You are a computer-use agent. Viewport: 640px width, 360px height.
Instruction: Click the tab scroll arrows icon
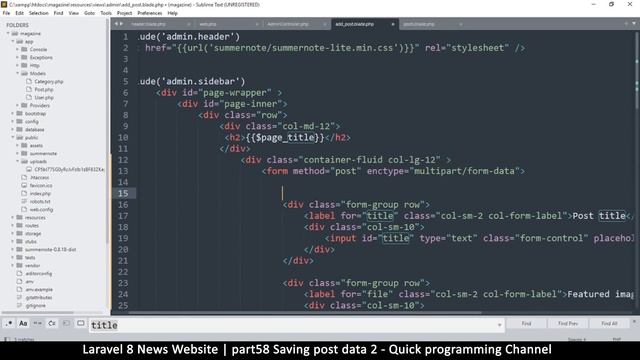click(119, 24)
